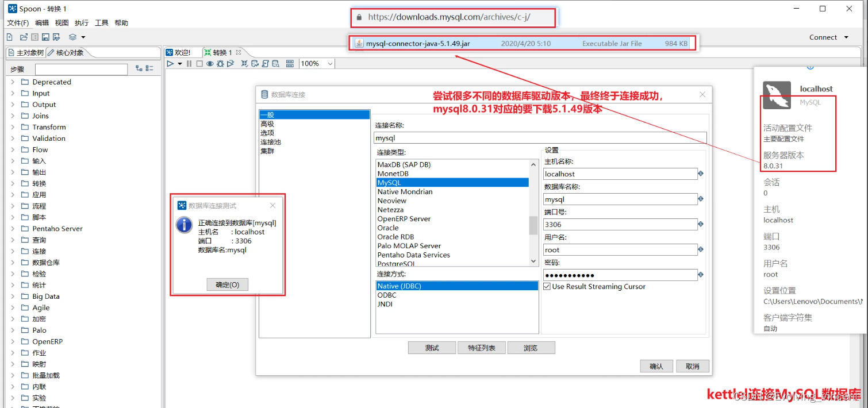Run the transformation with the Play icon
This screenshot has width=868, height=408.
click(x=170, y=63)
